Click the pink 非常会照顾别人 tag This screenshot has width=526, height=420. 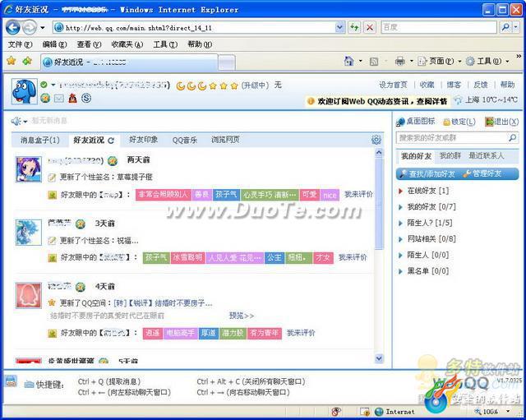point(163,195)
